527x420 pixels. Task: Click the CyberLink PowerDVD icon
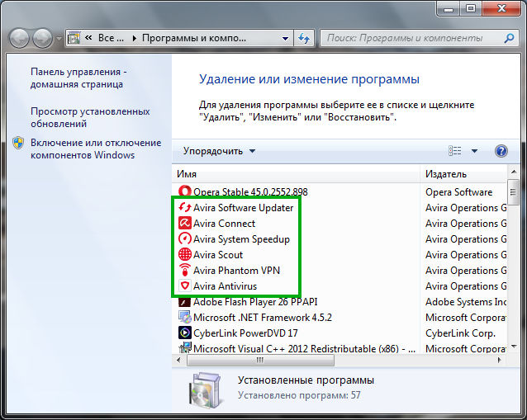(x=184, y=333)
